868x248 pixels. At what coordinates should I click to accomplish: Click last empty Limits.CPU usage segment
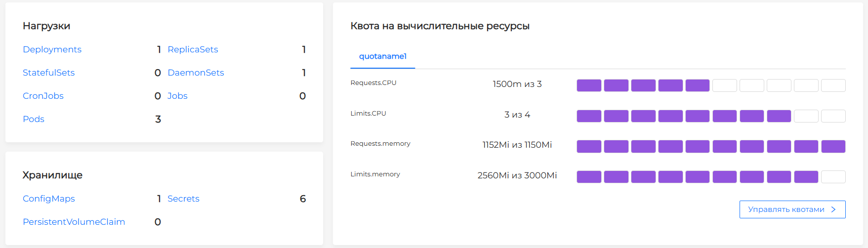tap(833, 116)
